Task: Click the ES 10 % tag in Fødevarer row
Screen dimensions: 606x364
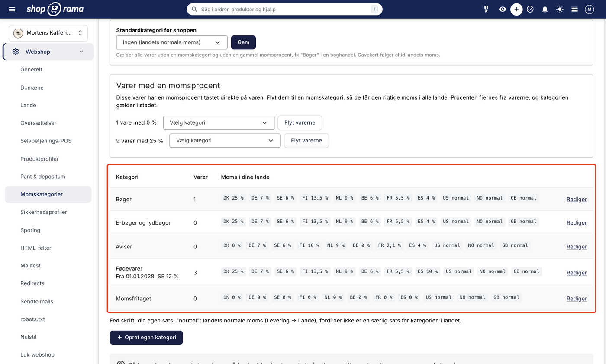Action: [x=428, y=271]
